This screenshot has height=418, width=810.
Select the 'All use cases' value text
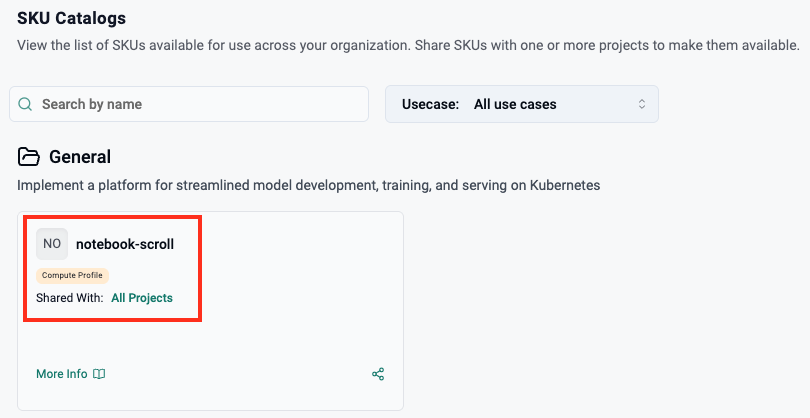click(x=515, y=104)
